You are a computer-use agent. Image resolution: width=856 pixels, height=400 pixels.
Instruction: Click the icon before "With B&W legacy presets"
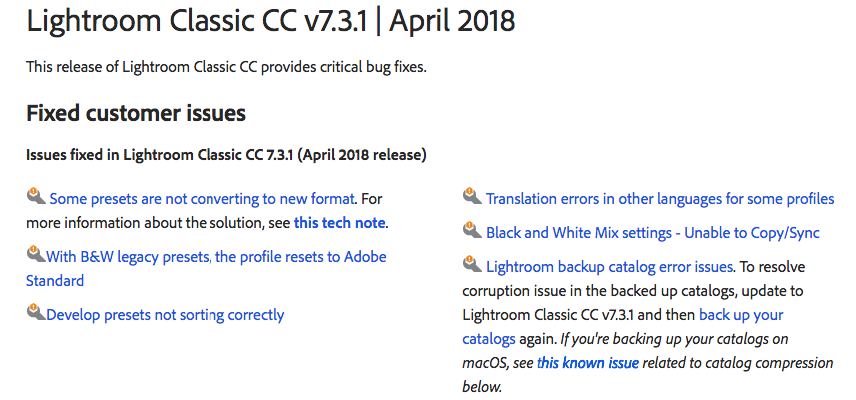pos(35,255)
